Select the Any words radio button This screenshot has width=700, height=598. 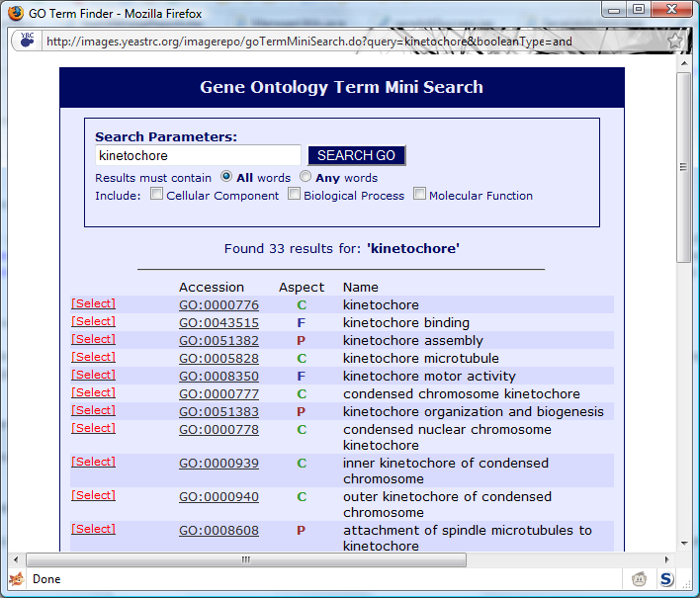coord(306,177)
